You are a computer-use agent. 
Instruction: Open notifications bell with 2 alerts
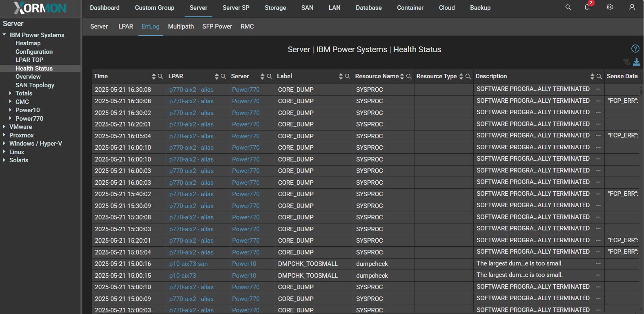588,7
